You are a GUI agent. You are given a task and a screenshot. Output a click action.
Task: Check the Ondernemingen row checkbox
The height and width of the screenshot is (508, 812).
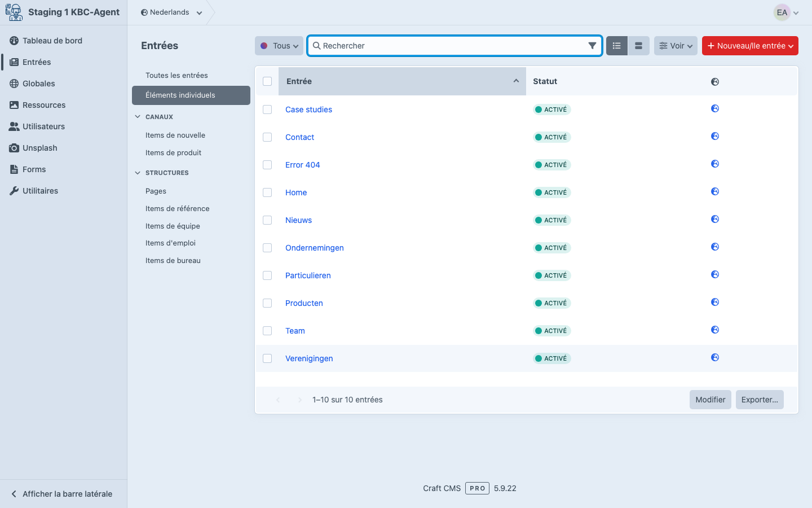pyautogui.click(x=267, y=248)
